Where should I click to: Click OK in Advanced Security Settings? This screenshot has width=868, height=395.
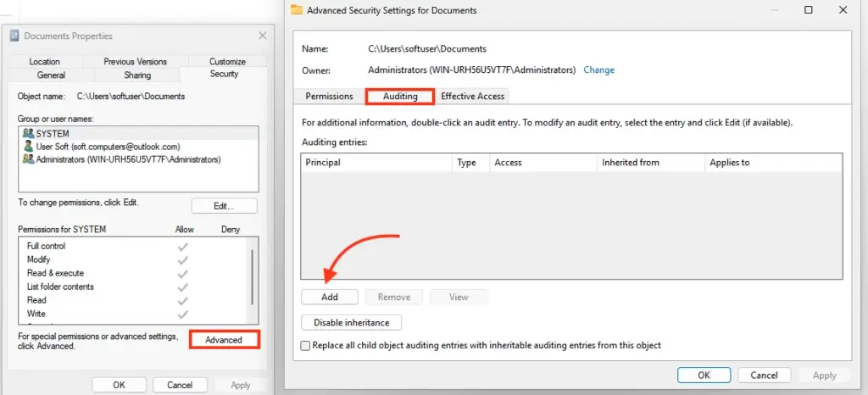(704, 375)
